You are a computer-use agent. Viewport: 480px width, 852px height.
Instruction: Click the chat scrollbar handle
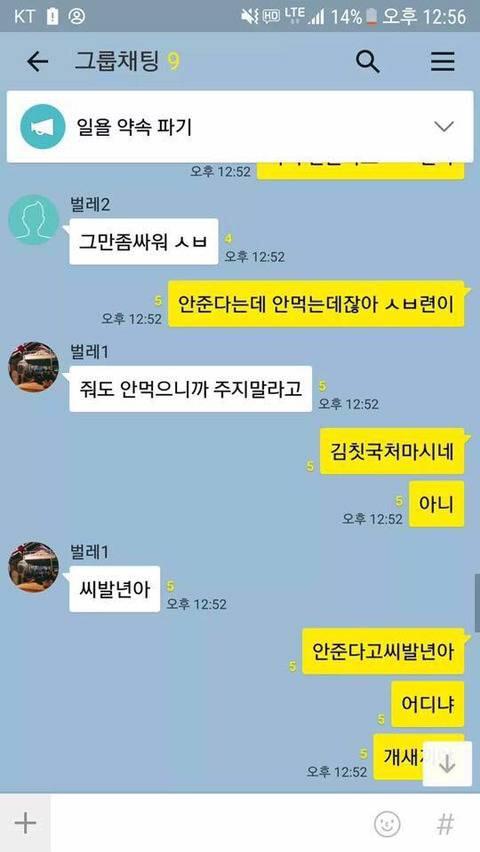[477, 603]
